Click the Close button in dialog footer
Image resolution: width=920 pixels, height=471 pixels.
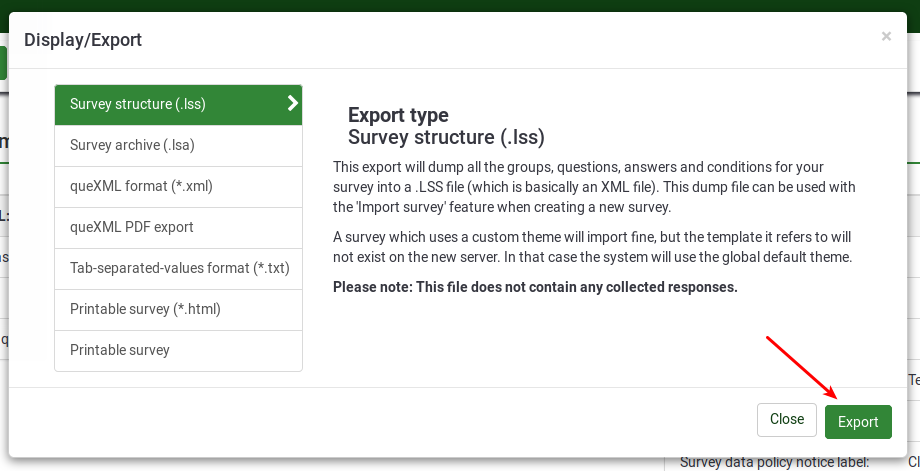pos(786,420)
